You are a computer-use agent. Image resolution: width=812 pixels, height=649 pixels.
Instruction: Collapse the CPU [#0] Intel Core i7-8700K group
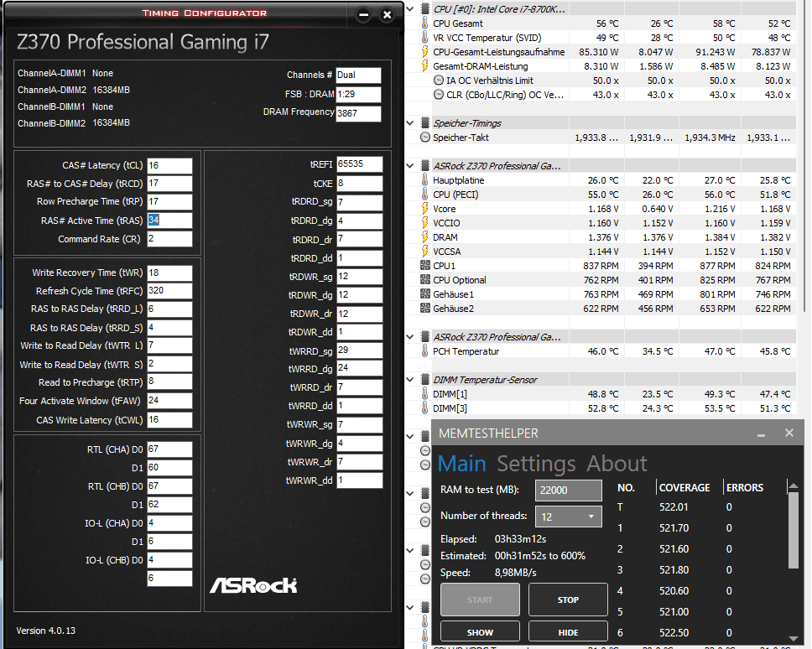tap(410, 8)
